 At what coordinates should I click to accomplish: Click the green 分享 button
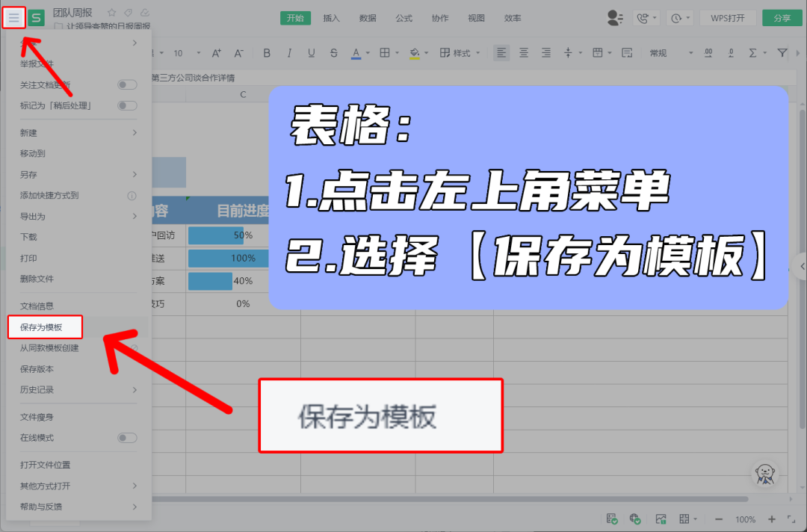pyautogui.click(x=782, y=16)
